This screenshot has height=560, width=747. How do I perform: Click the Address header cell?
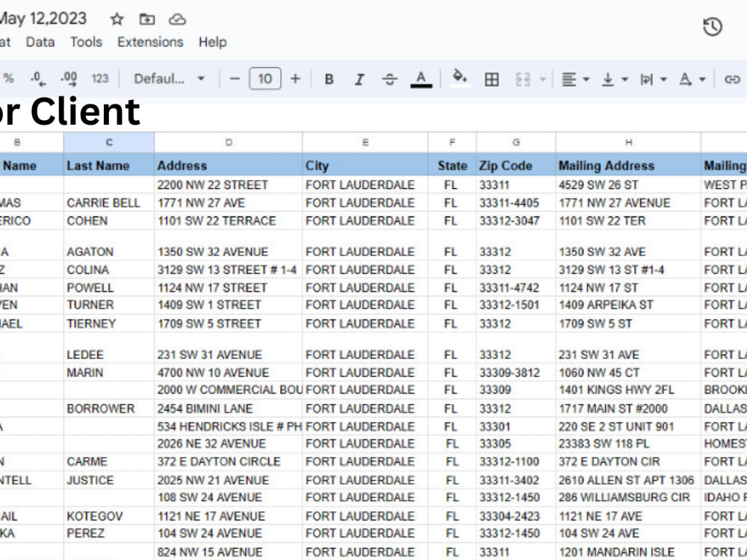click(x=228, y=165)
